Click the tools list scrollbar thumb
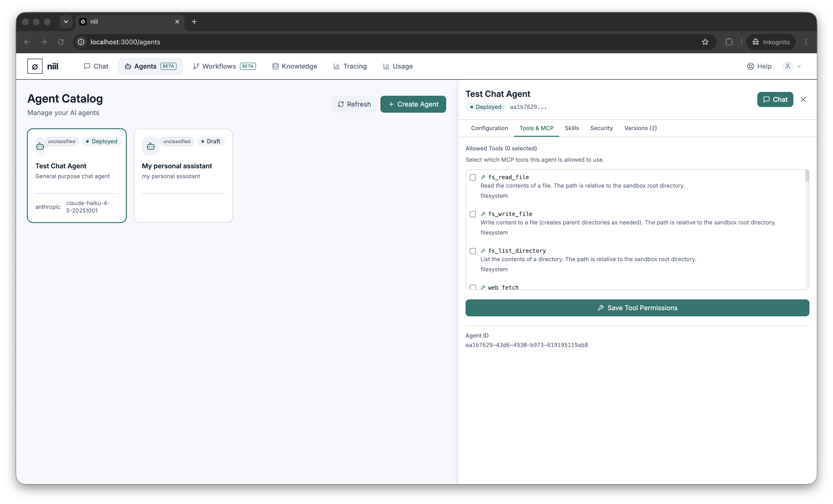The image size is (833, 504). 807,176
